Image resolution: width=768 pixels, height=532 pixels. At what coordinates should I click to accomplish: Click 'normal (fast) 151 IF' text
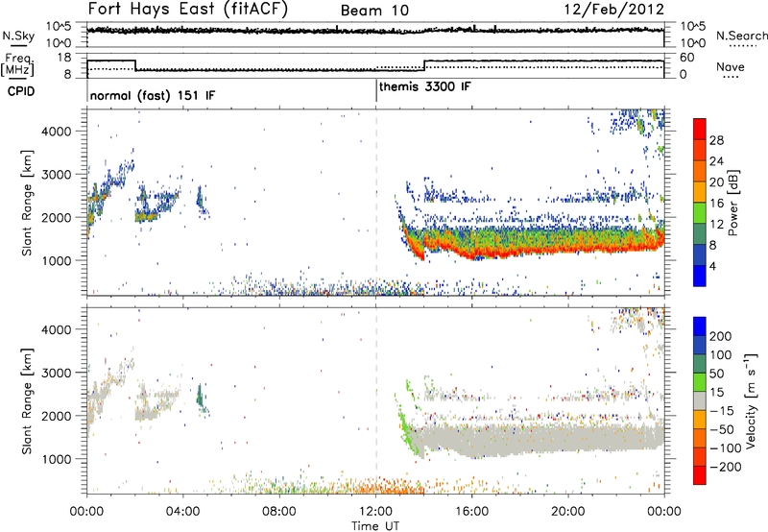pyautogui.click(x=153, y=95)
